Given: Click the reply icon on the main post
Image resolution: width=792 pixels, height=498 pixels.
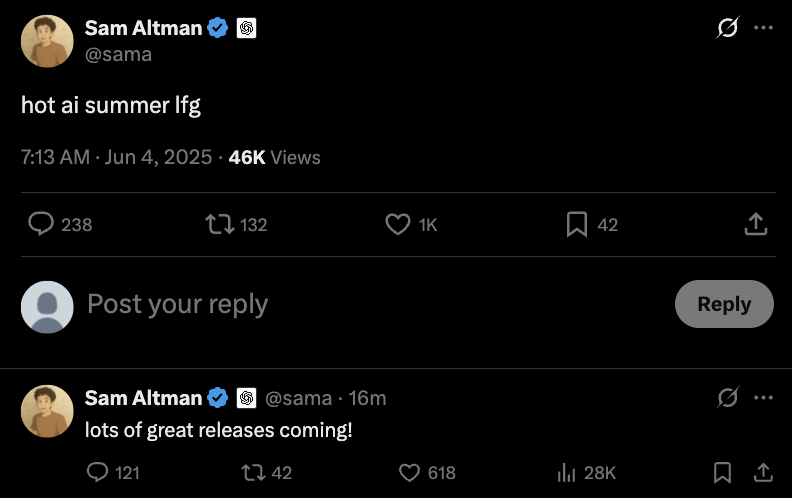Looking at the screenshot, I should [x=40, y=224].
